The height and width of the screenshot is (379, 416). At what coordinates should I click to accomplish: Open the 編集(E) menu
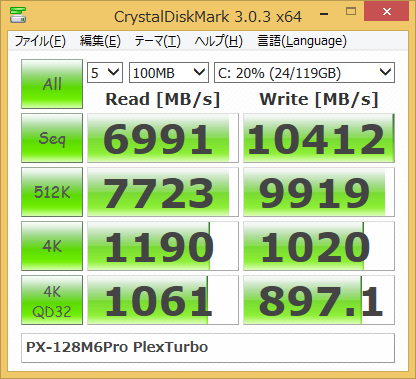pyautogui.click(x=100, y=41)
